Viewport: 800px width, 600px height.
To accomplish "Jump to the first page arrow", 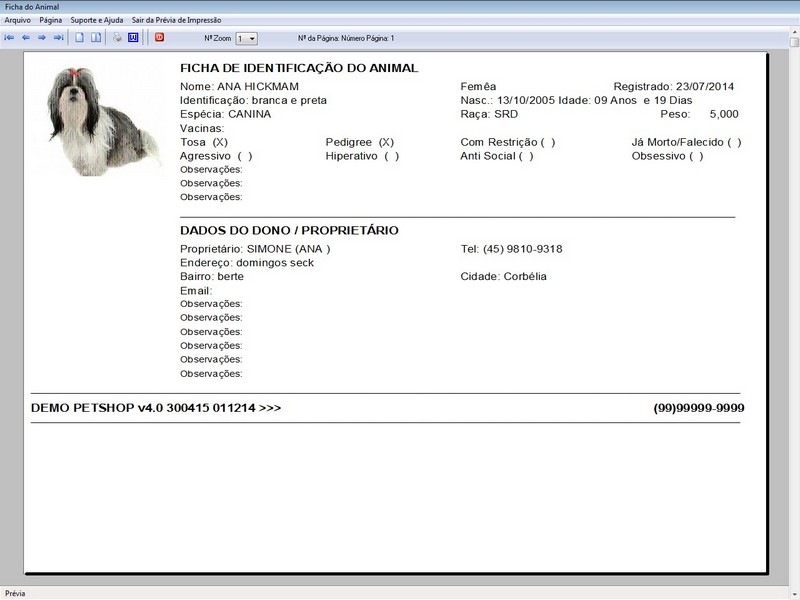I will tap(11, 40).
